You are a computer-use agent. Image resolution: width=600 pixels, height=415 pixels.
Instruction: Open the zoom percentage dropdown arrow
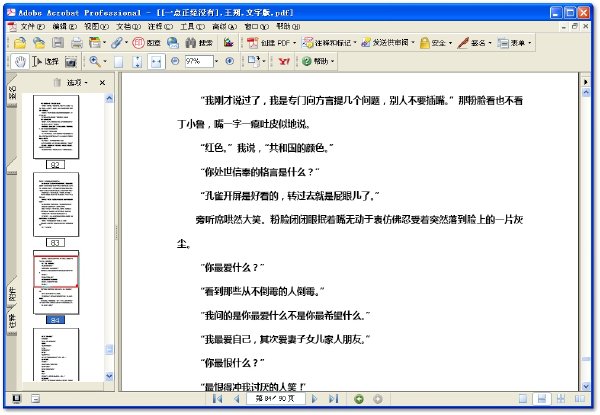click(x=217, y=61)
